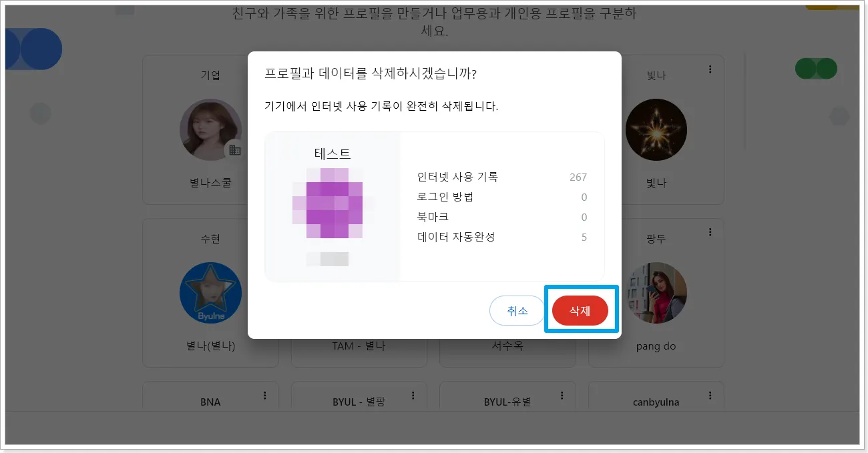Select the 별나스쿨 profile photo

(210, 130)
